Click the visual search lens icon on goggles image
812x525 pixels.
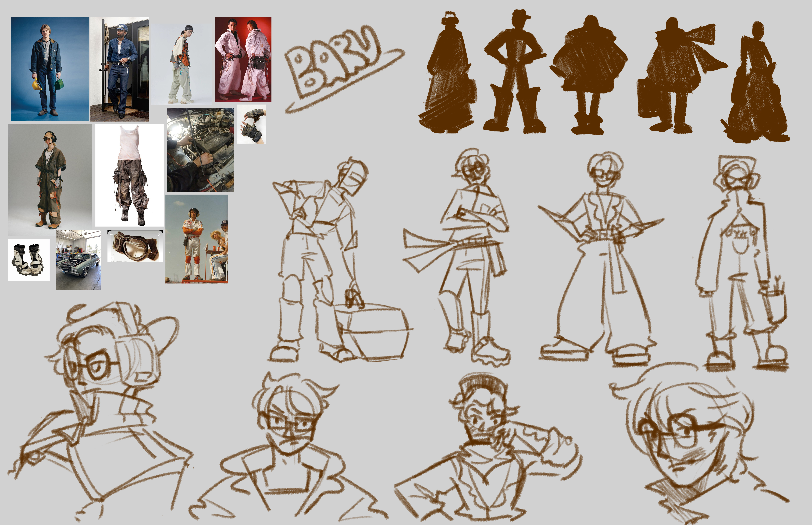click(x=112, y=258)
